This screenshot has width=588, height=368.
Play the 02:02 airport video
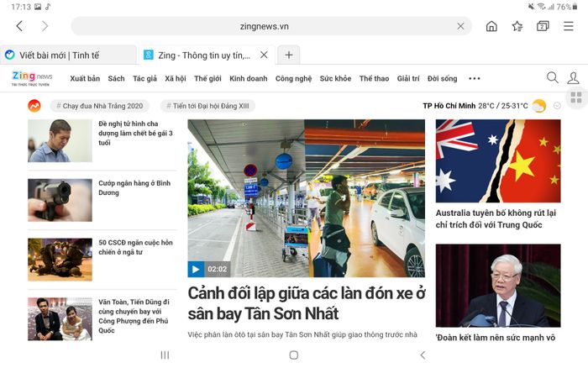(196, 269)
